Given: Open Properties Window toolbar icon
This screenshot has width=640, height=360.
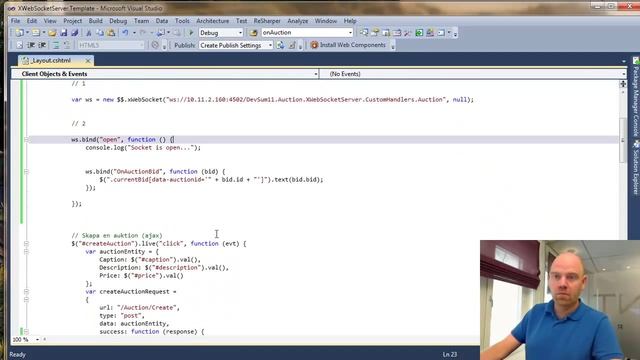Looking at the screenshot, I should point(375,33).
